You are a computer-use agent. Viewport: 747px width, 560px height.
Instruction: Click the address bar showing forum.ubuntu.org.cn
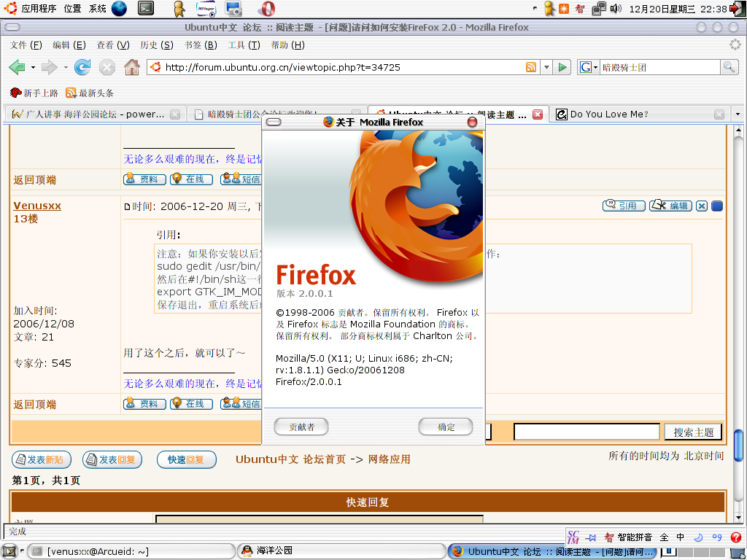click(x=342, y=67)
